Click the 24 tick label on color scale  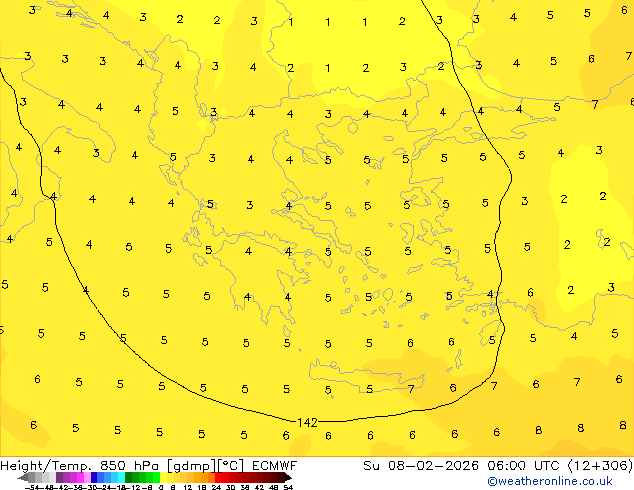(216, 488)
